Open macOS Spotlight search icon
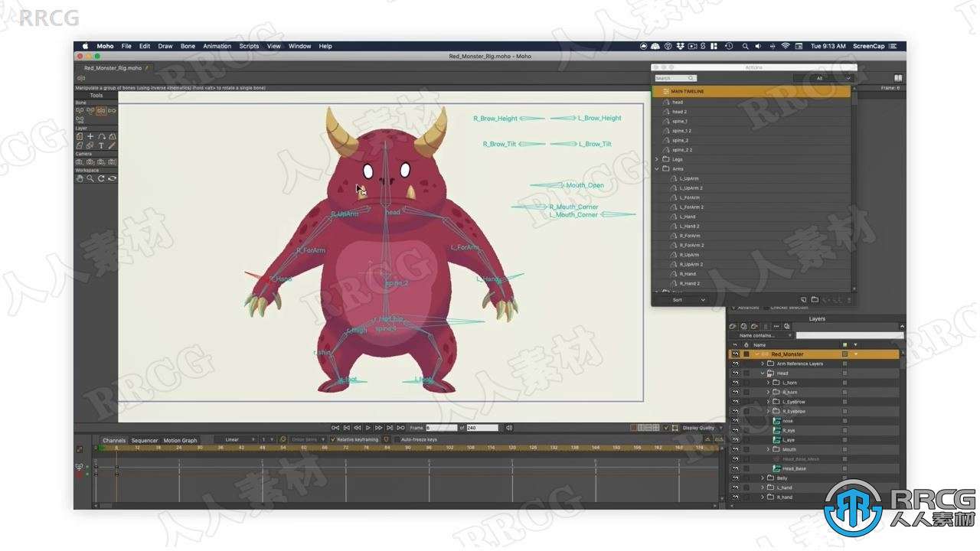This screenshot has width=980, height=551. [x=745, y=46]
